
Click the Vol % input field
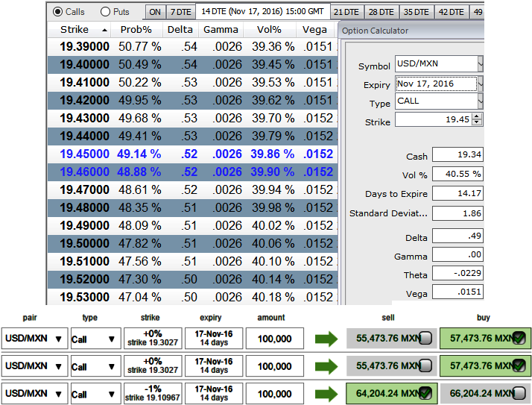coord(457,175)
